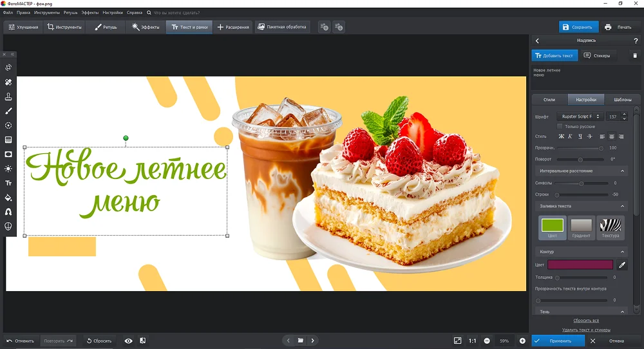This screenshot has height=349, width=644.
Task: Apply strikethrough style to text
Action: (x=589, y=137)
